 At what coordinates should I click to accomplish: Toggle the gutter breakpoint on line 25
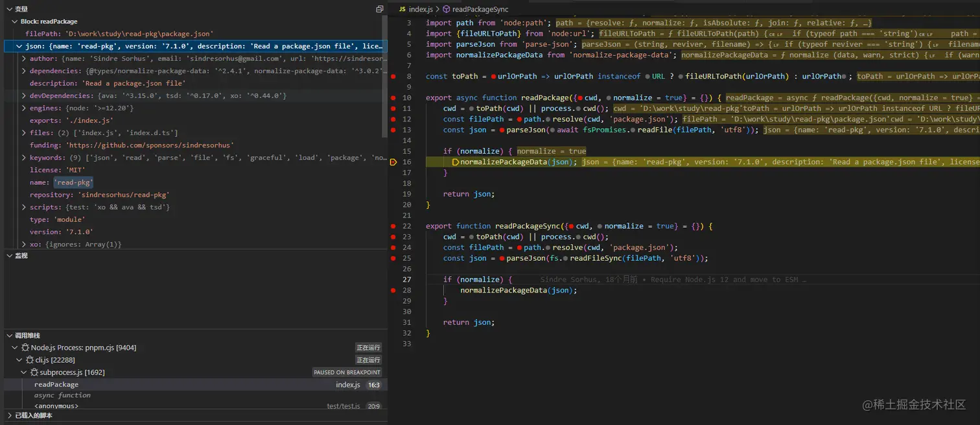[393, 258]
